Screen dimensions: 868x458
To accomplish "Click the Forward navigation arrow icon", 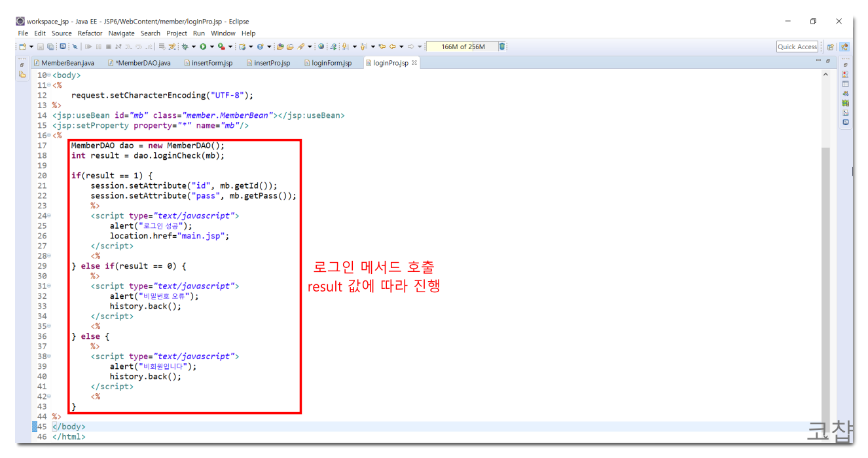I will (x=412, y=47).
